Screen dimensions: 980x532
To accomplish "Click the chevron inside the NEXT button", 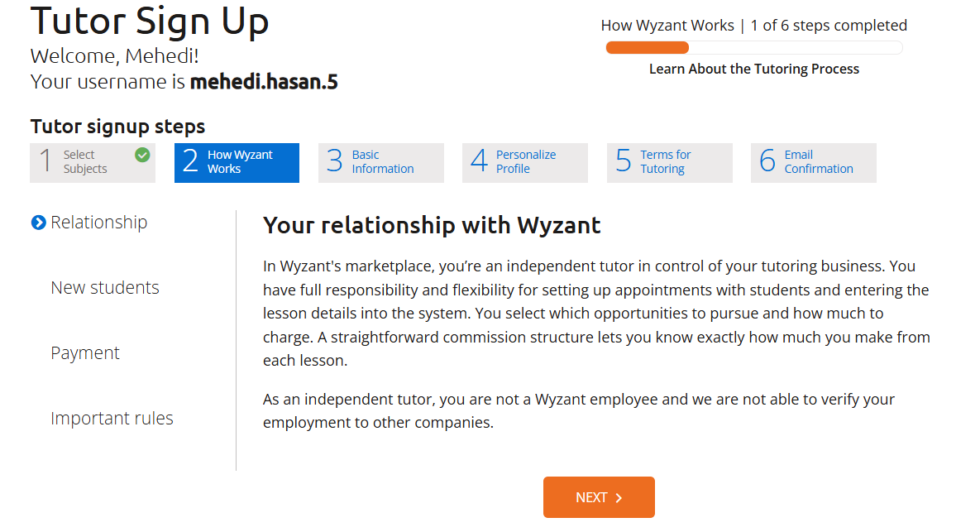I will pyautogui.click(x=619, y=497).
